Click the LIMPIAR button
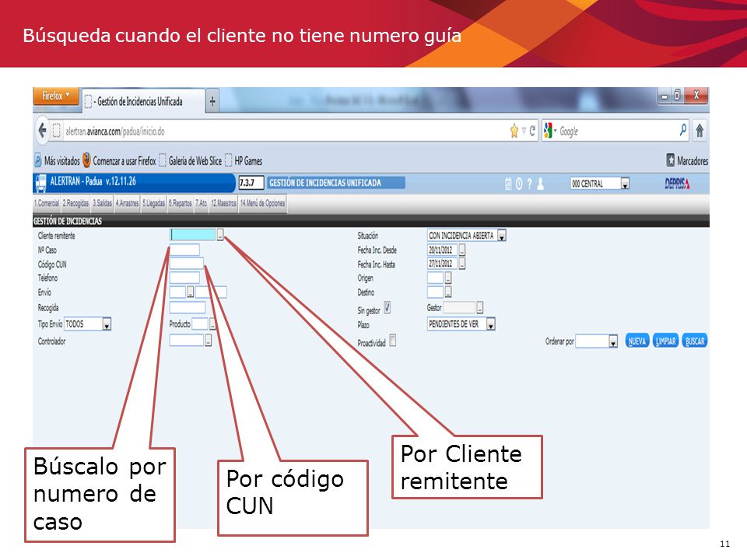 665,341
